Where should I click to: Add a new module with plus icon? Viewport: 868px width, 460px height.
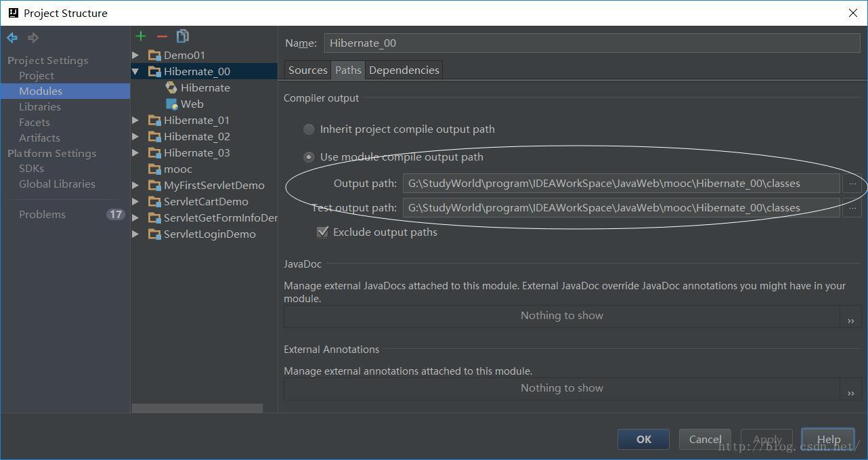(141, 36)
